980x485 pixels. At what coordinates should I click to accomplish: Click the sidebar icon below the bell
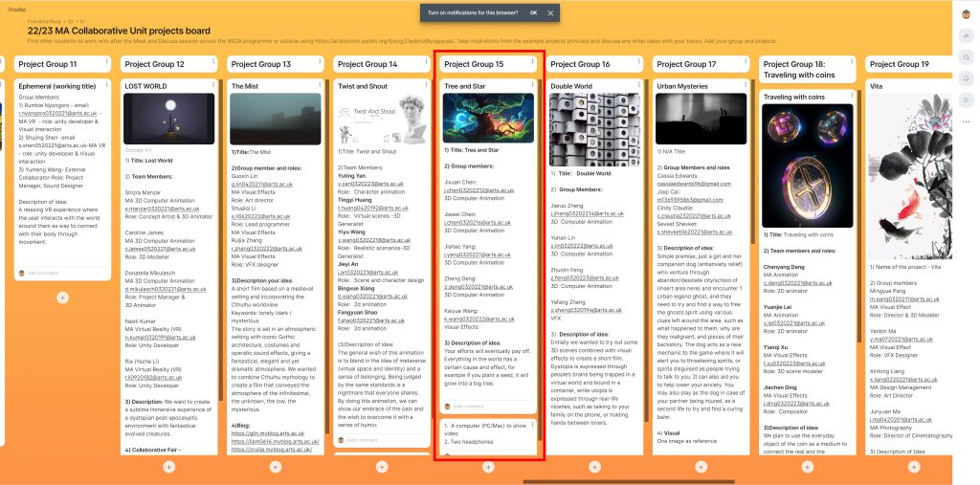coord(967,100)
